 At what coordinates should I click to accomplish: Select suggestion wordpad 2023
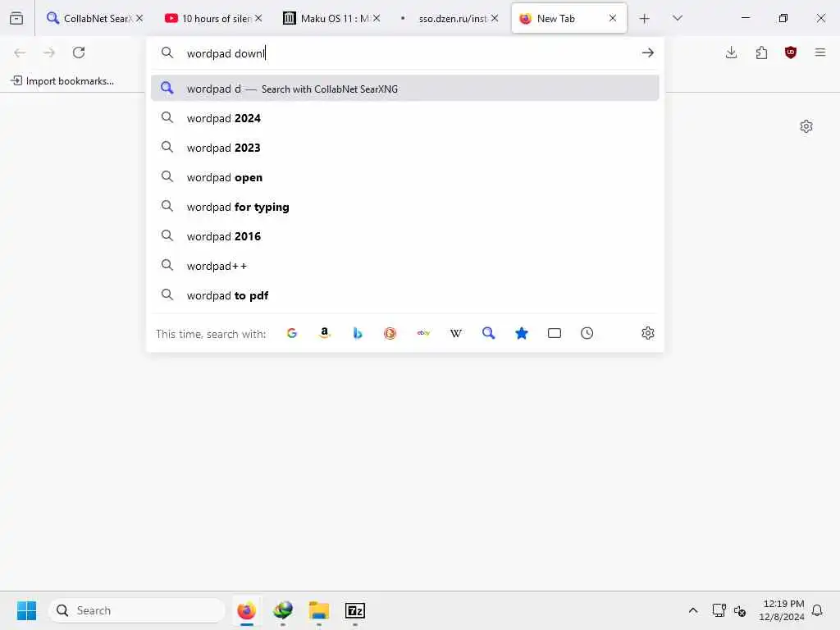point(405,148)
